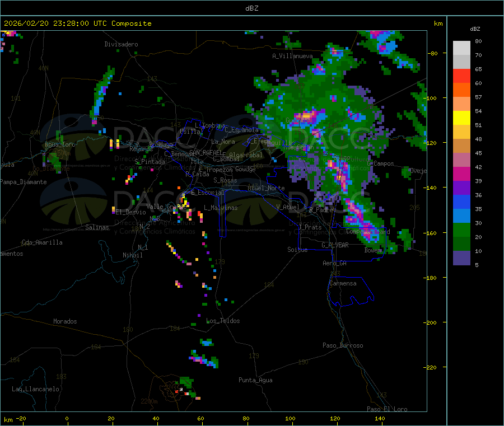Click the A_Villanueva map label
Image resolution: width=504 pixels, height=426 pixels.
tap(292, 56)
